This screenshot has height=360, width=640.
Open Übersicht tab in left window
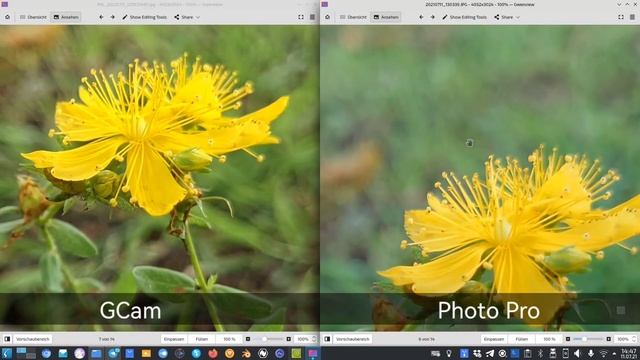coord(33,17)
